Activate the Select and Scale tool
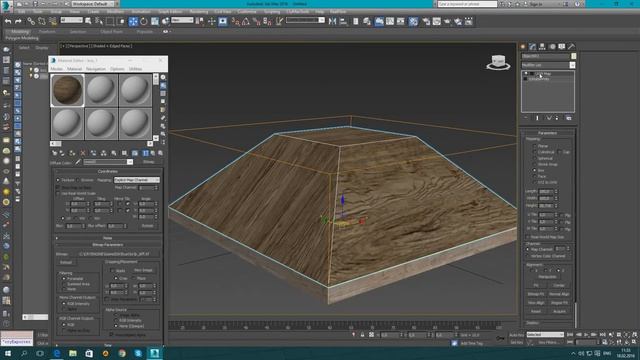The image size is (640, 360). pos(155,21)
